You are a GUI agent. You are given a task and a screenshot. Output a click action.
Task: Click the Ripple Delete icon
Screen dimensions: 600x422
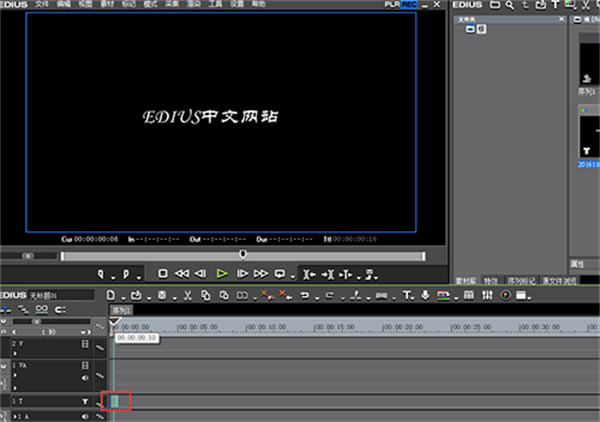(x=285, y=295)
